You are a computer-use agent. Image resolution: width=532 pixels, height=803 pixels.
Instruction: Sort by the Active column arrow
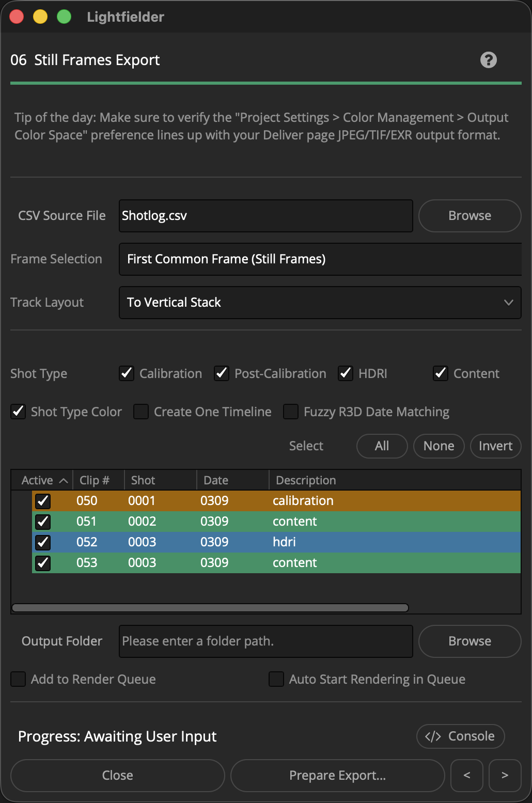[64, 481]
